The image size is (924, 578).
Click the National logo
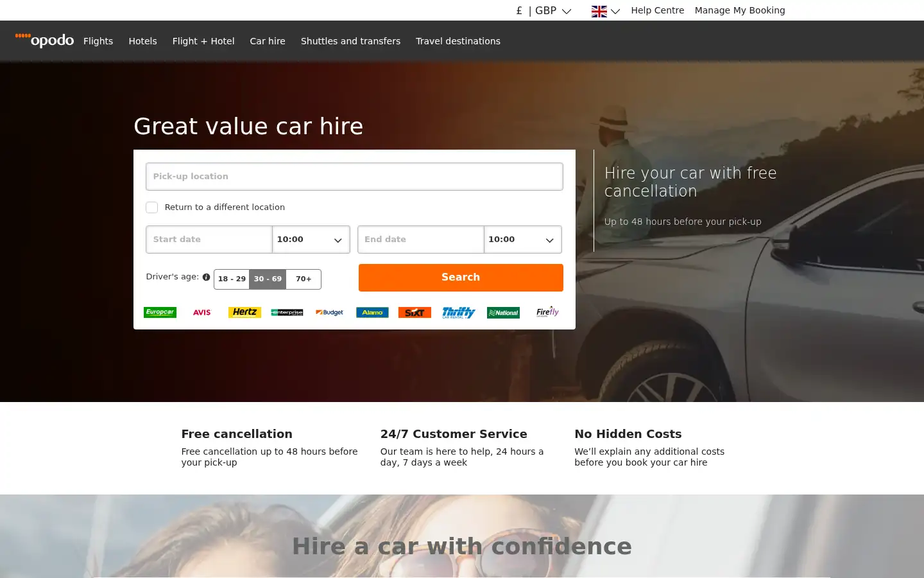tap(503, 313)
